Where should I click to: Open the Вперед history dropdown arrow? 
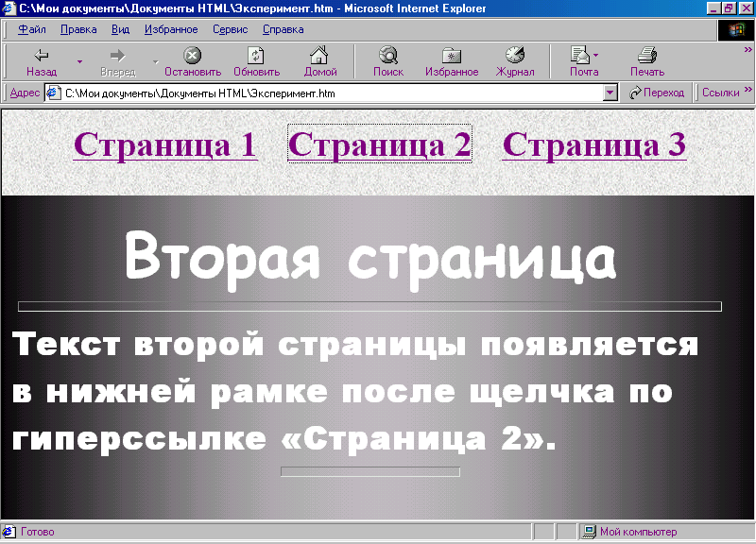click(x=155, y=61)
